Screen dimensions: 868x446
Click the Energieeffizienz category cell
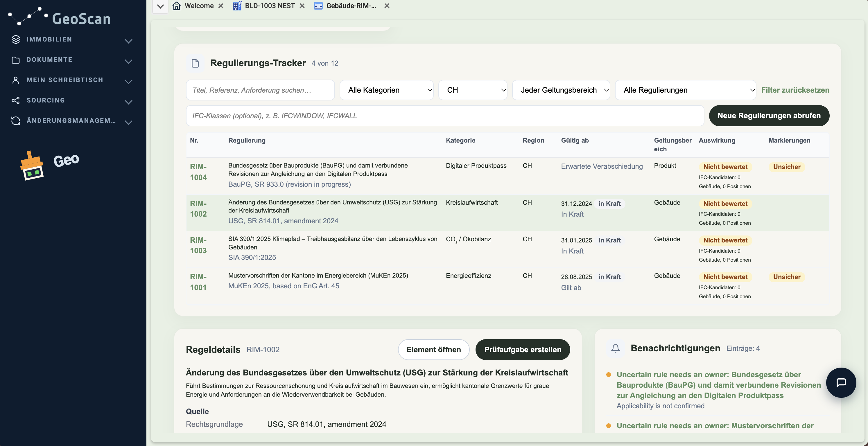click(x=468, y=276)
